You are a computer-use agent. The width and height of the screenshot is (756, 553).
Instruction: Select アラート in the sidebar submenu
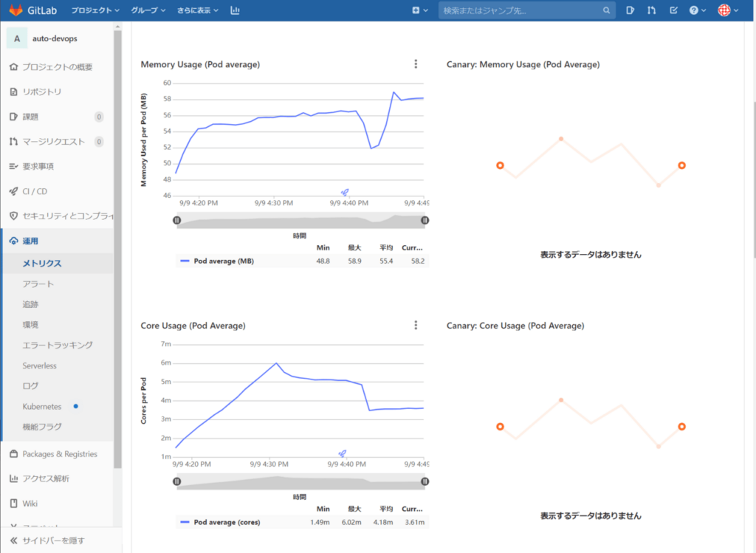coord(38,284)
